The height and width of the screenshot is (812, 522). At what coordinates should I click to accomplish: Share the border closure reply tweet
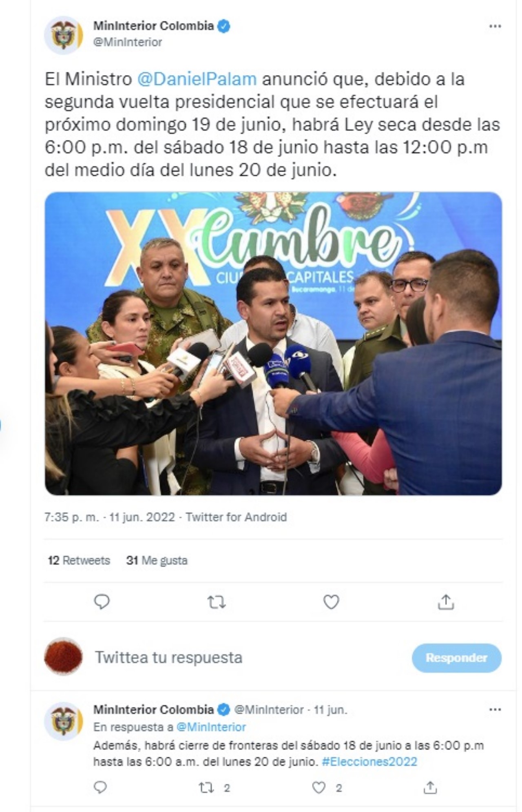pos(430,787)
